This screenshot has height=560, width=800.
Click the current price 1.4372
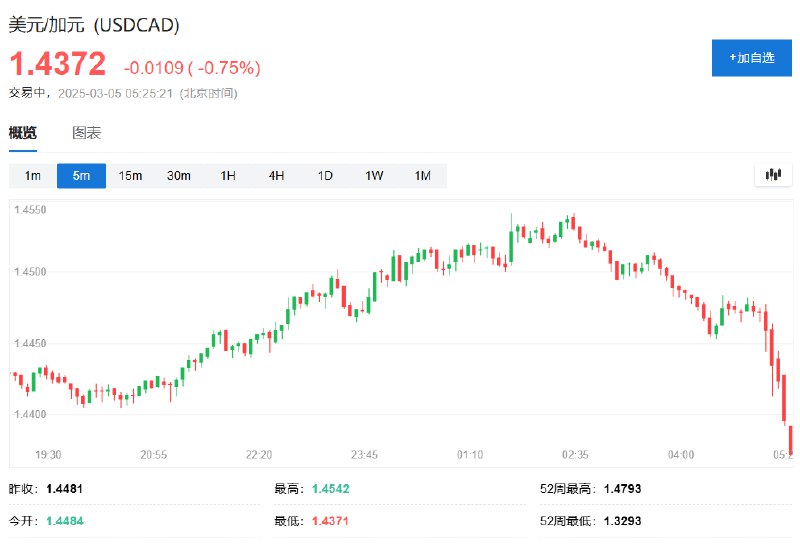point(58,64)
